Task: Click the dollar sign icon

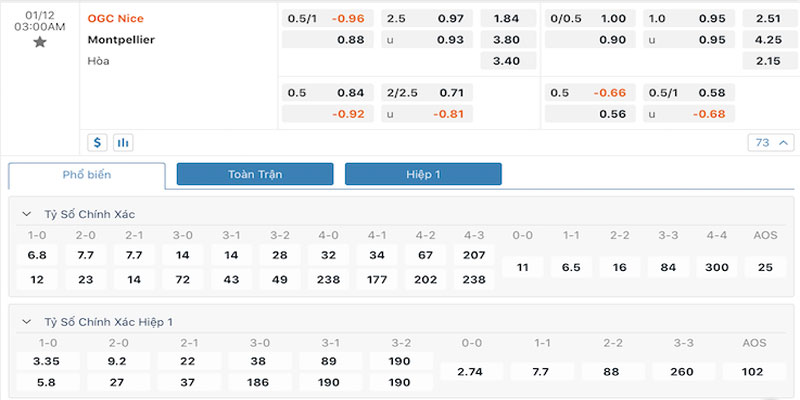Action: [x=98, y=142]
